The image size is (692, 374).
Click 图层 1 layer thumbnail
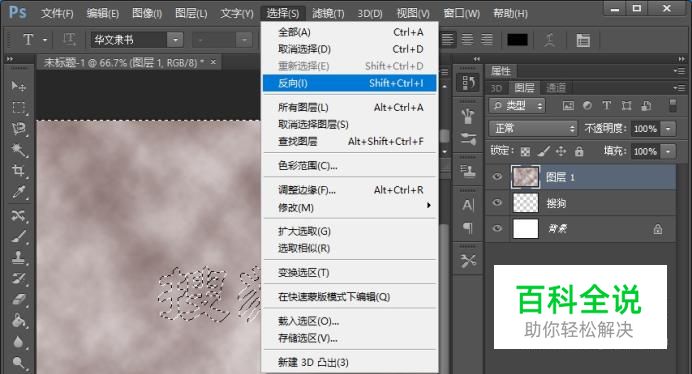click(525, 177)
